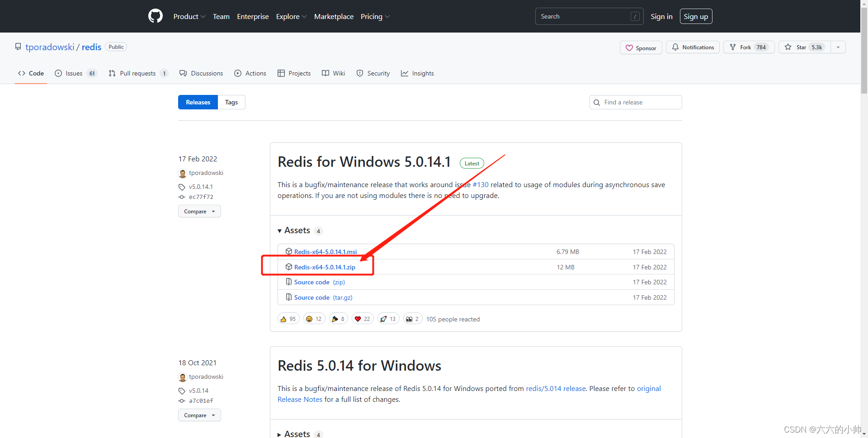Download Source code (zip)
The image size is (868, 438).
320,282
